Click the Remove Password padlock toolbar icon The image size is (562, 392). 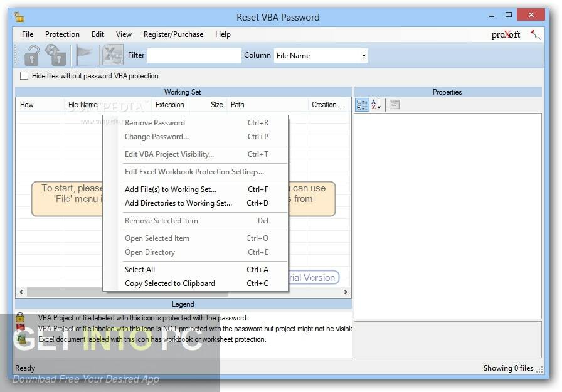pyautogui.click(x=31, y=55)
